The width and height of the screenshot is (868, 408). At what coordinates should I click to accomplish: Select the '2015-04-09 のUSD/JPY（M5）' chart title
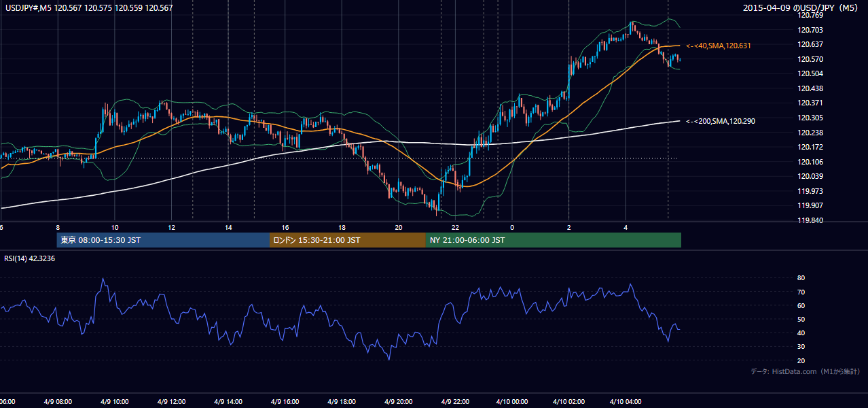(801, 8)
